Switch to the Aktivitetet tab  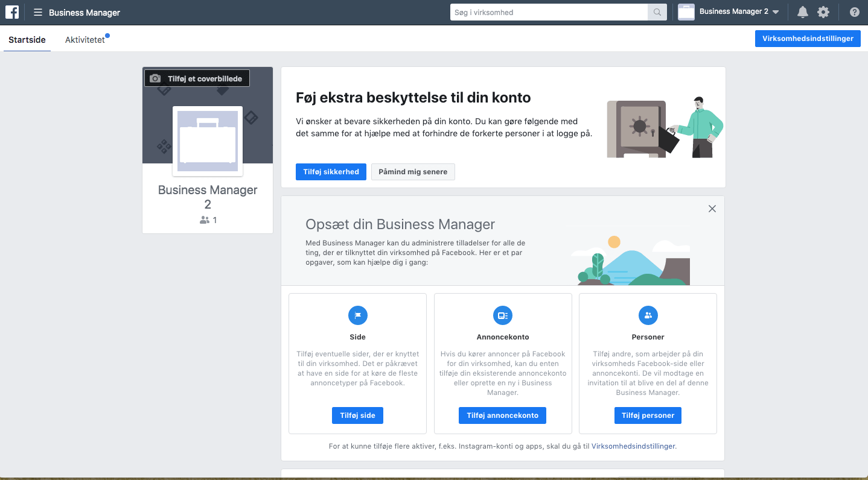[85, 40]
